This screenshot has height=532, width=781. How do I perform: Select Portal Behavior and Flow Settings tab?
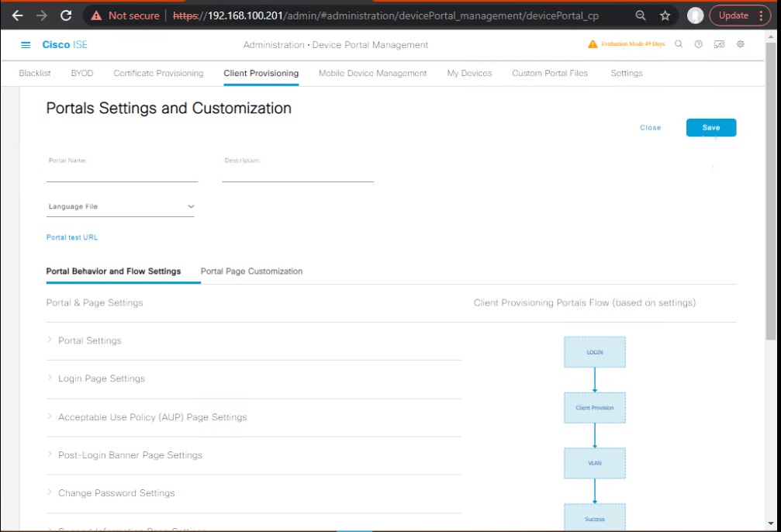click(113, 271)
